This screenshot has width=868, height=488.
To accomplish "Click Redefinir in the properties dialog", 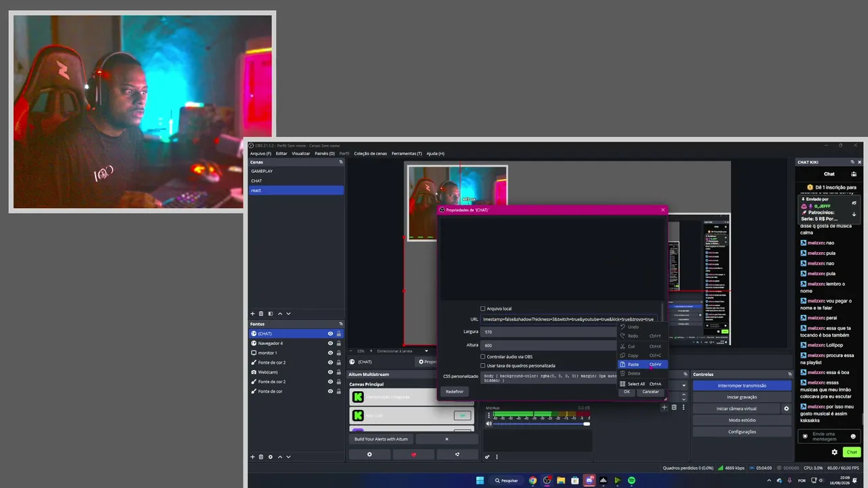I will click(x=454, y=392).
